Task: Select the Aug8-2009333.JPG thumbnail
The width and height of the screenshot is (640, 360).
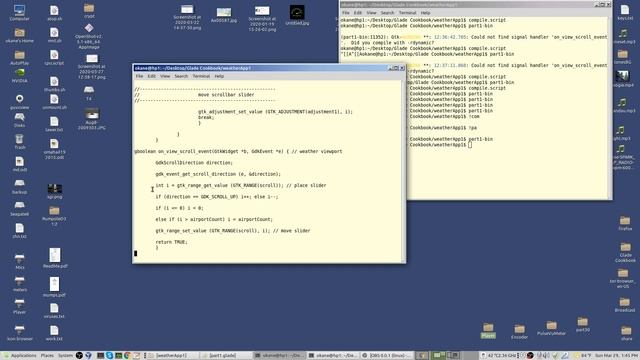Action: click(x=92, y=119)
